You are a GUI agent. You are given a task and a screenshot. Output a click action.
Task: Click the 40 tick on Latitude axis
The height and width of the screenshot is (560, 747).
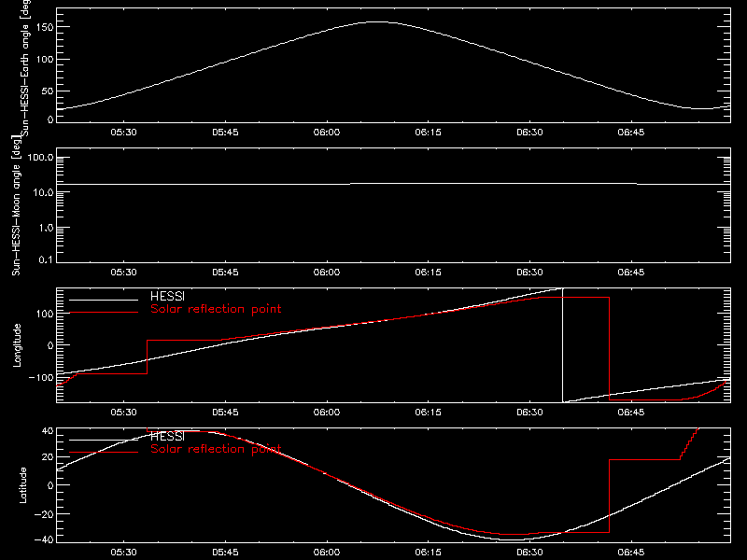coord(49,431)
